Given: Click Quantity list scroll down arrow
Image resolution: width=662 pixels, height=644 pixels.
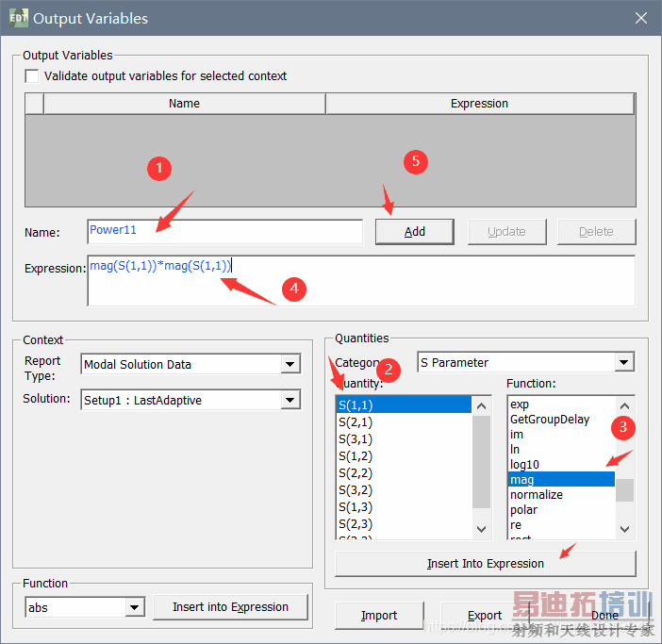Looking at the screenshot, I should [481, 529].
